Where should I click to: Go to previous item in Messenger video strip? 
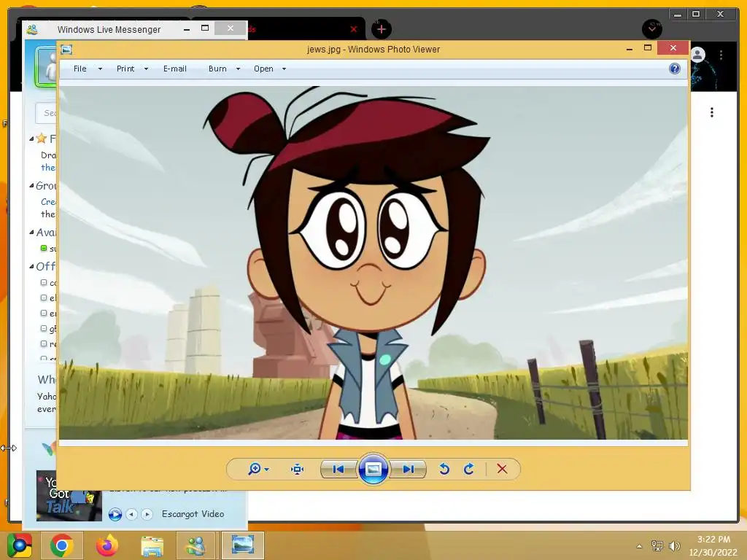[x=131, y=514]
